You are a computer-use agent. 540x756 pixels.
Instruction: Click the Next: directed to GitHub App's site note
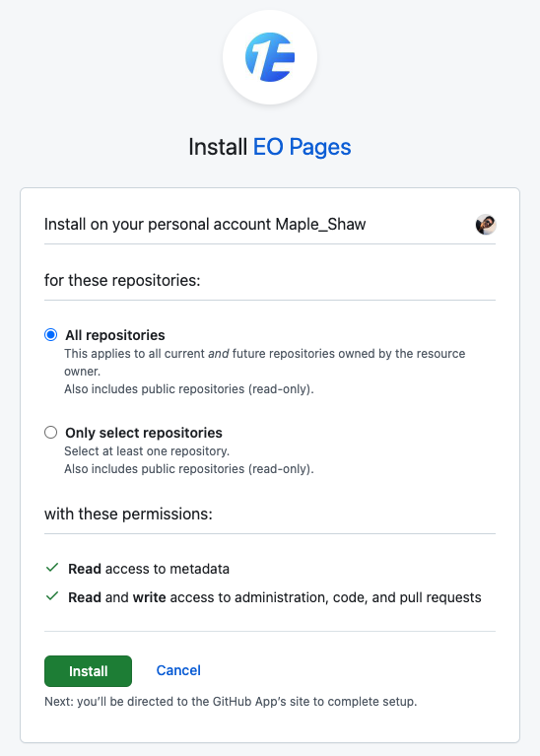(x=231, y=701)
